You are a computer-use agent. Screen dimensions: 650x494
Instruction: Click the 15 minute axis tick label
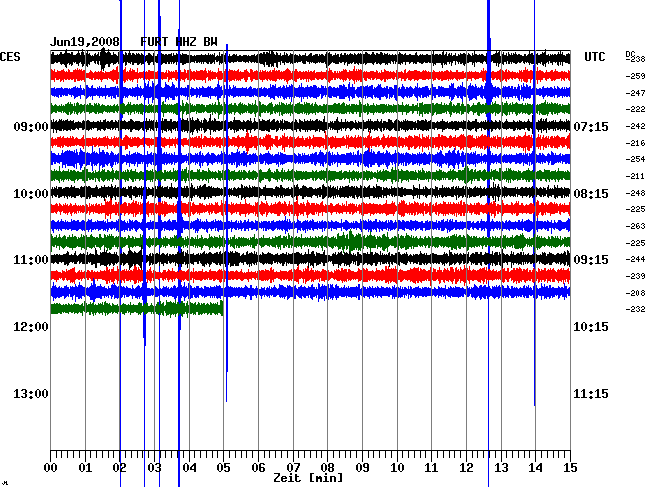[570, 468]
